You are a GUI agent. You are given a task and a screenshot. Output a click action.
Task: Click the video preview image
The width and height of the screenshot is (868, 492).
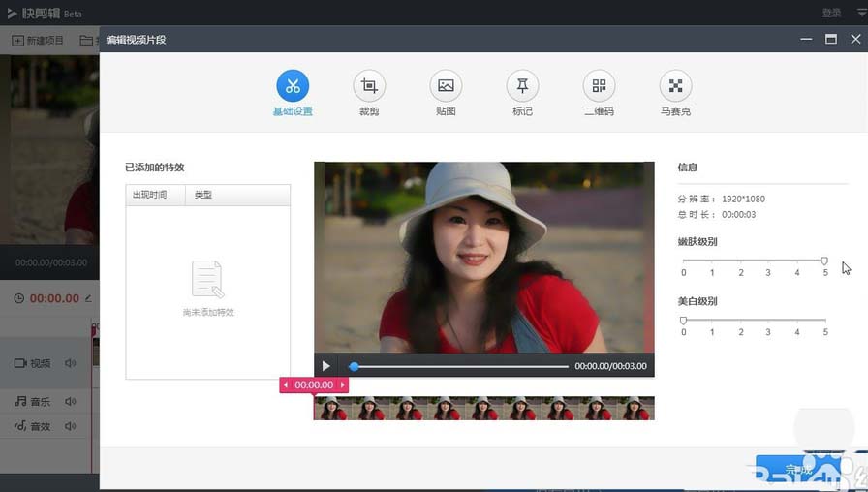point(483,258)
